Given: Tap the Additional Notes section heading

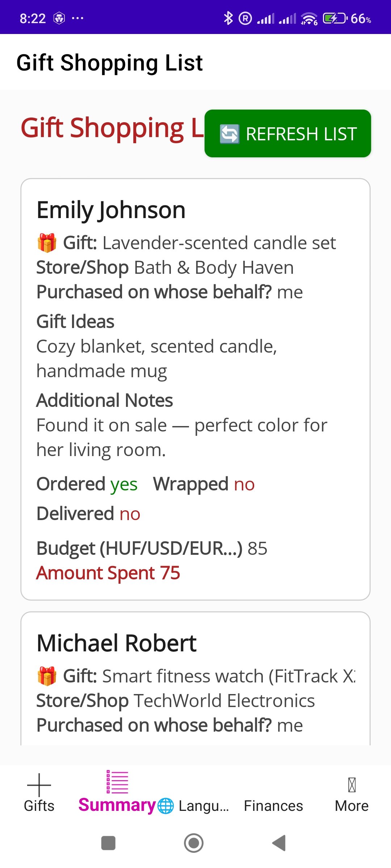Looking at the screenshot, I should point(105,400).
